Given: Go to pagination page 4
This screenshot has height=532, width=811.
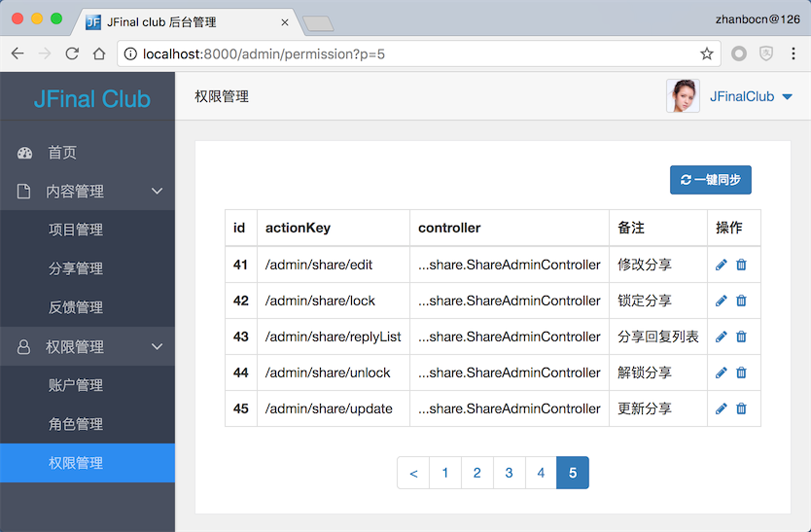Looking at the screenshot, I should point(541,473).
